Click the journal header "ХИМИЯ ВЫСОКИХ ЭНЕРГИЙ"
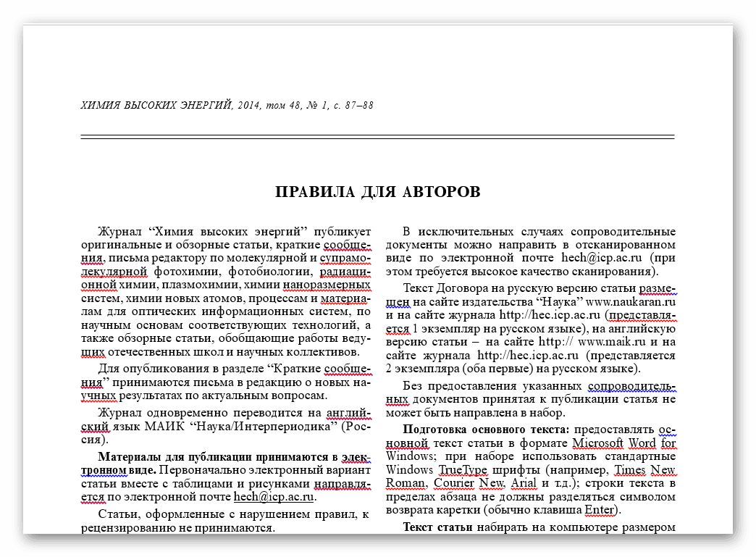This screenshot has height=557, width=756. [x=156, y=106]
